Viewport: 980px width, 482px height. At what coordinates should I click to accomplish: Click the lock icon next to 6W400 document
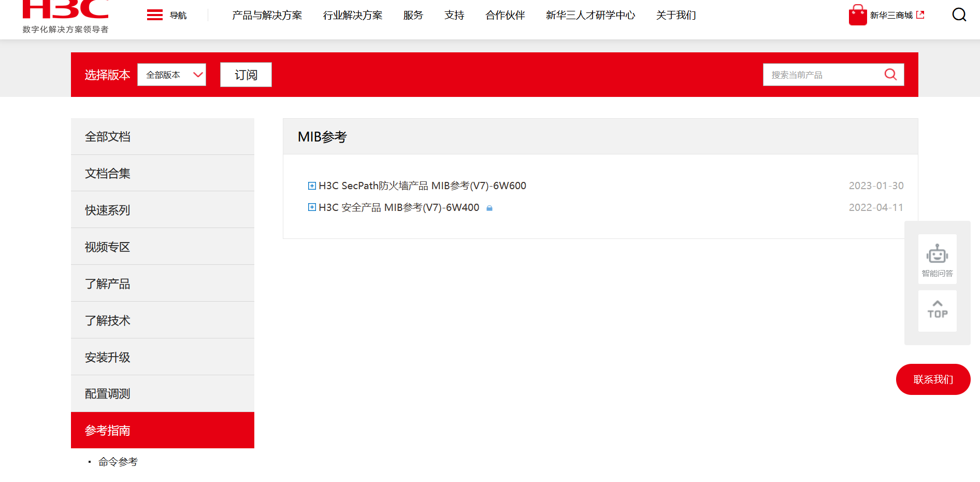tap(489, 208)
